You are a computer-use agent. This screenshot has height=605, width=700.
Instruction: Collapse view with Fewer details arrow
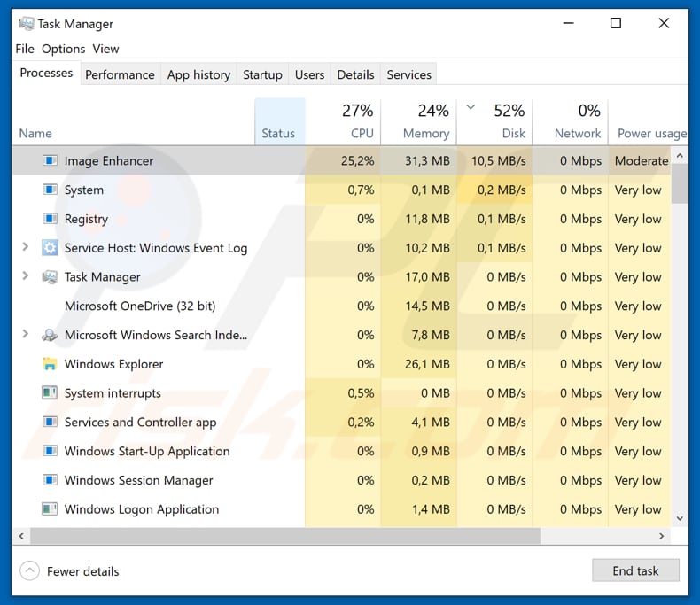click(29, 570)
